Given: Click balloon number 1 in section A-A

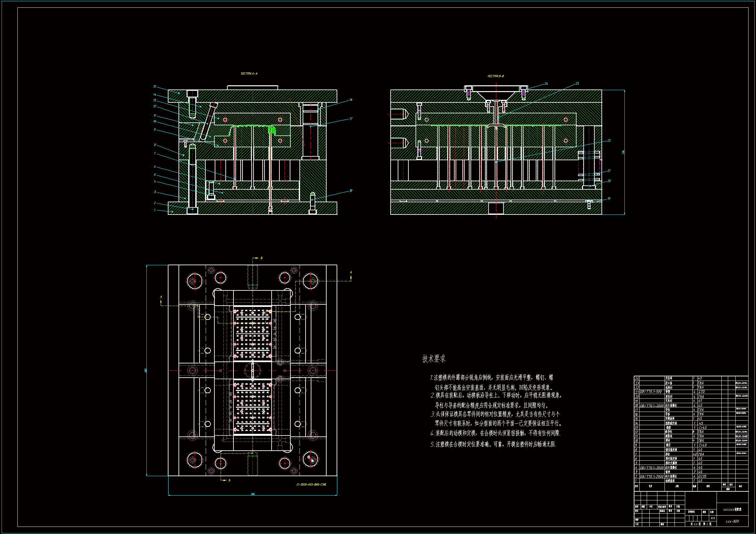Looking at the screenshot, I should pos(155,210).
